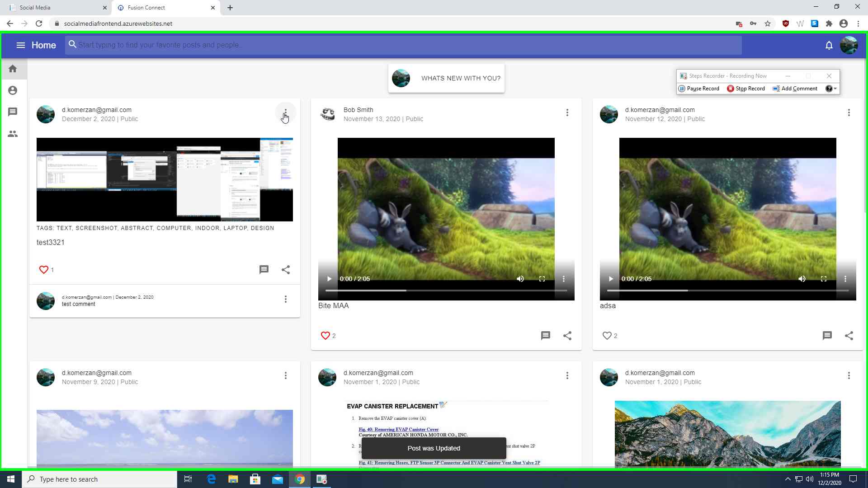
Task: Comment on the adsa post
Action: 827,336
